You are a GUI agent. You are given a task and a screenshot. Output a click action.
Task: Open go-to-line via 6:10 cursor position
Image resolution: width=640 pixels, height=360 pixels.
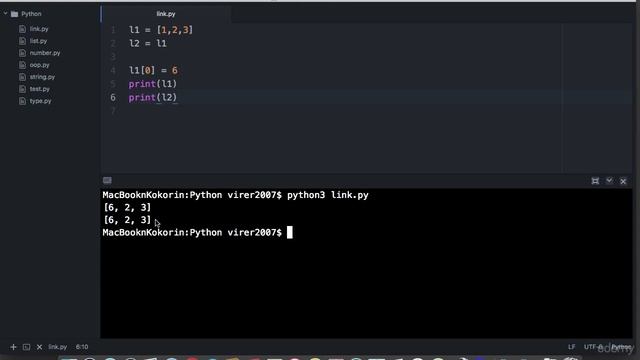(x=82, y=347)
